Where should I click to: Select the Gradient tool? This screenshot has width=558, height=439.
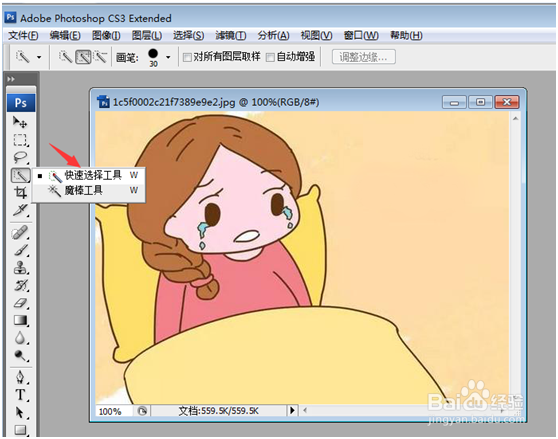20,321
